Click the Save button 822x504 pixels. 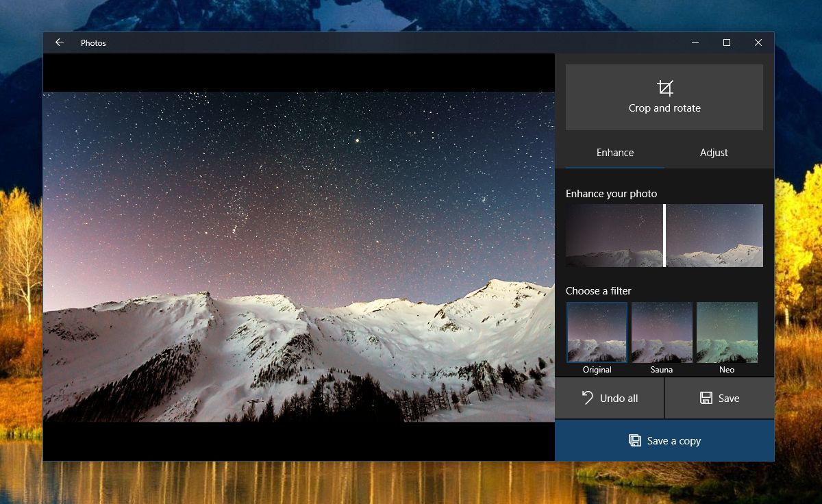coord(719,398)
